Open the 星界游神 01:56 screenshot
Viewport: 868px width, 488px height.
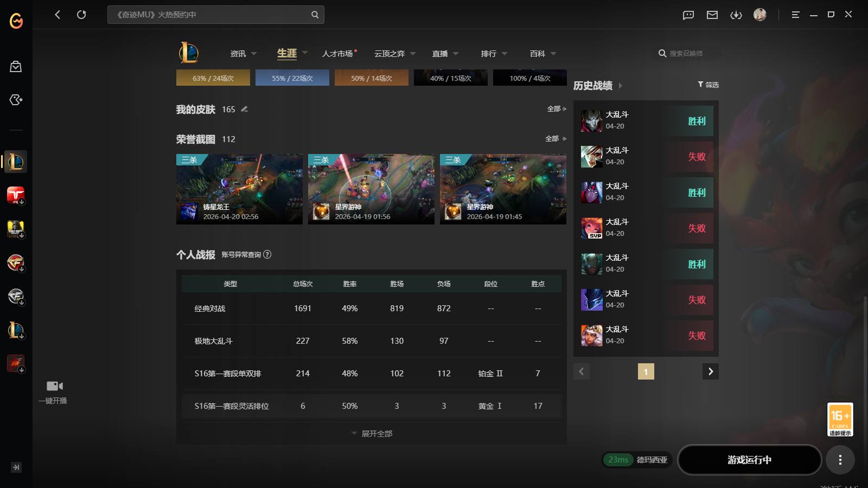pyautogui.click(x=371, y=189)
